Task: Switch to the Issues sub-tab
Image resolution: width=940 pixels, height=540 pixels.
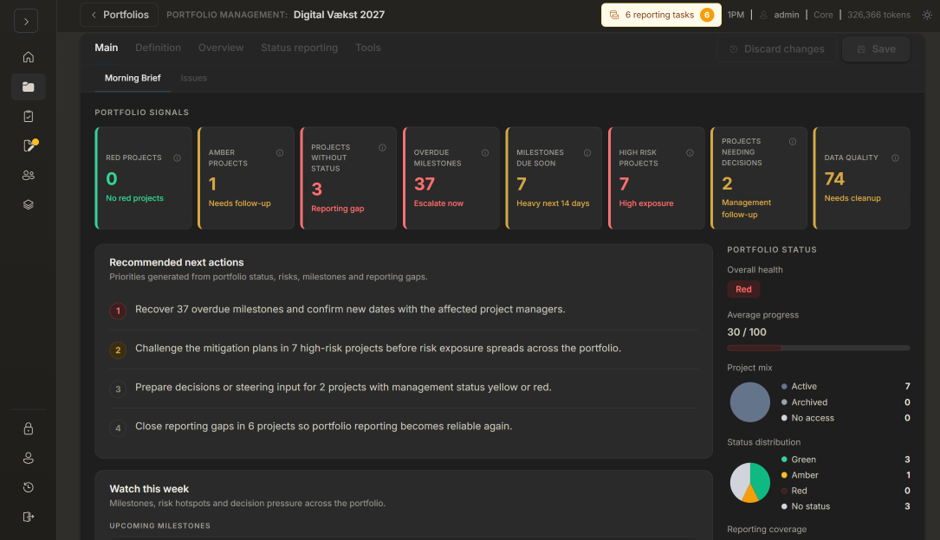Action: (194, 78)
